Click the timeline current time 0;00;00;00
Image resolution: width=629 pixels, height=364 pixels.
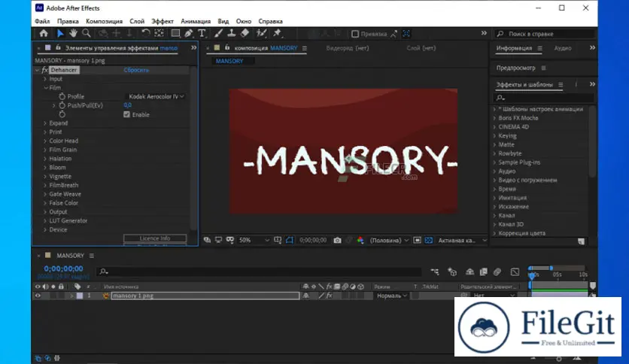pyautogui.click(x=63, y=268)
